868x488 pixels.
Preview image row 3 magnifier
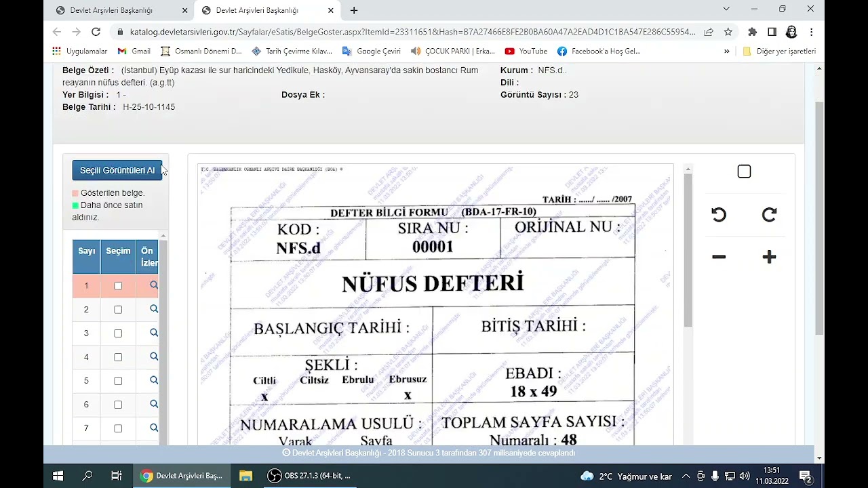[154, 333]
